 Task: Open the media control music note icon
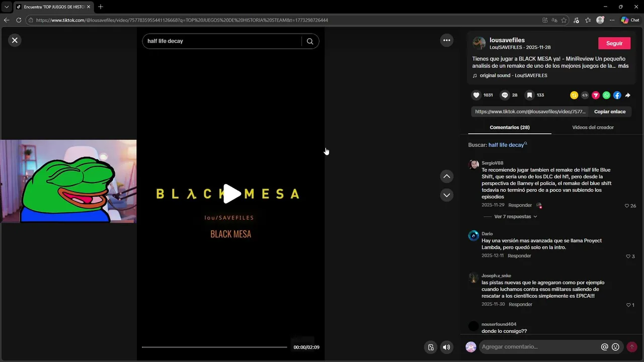pyautogui.click(x=576, y=20)
